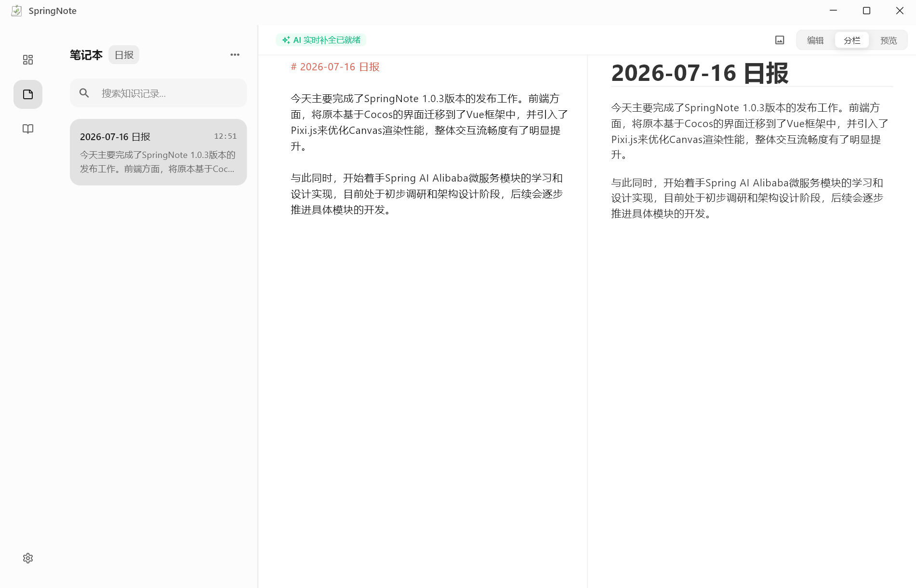Screen dimensions: 916x588
Task: Maximize the SpringNote window
Action: coord(866,11)
